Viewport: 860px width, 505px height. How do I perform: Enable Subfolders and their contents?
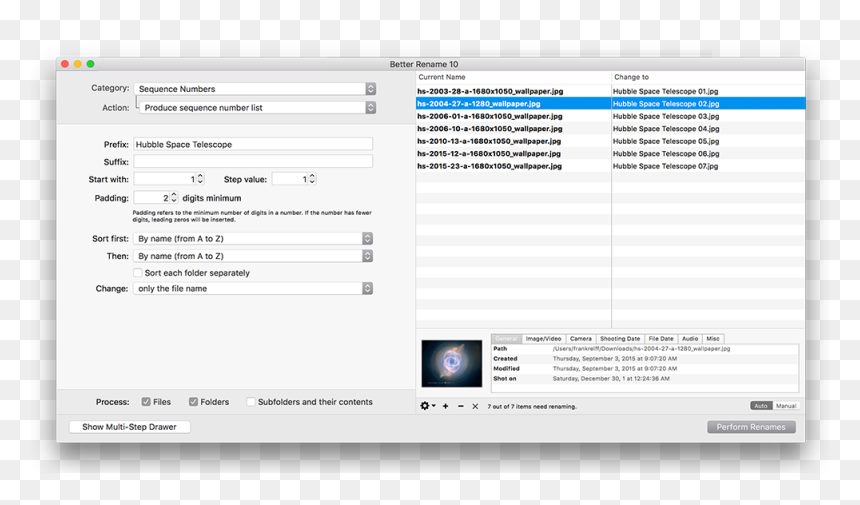click(251, 402)
